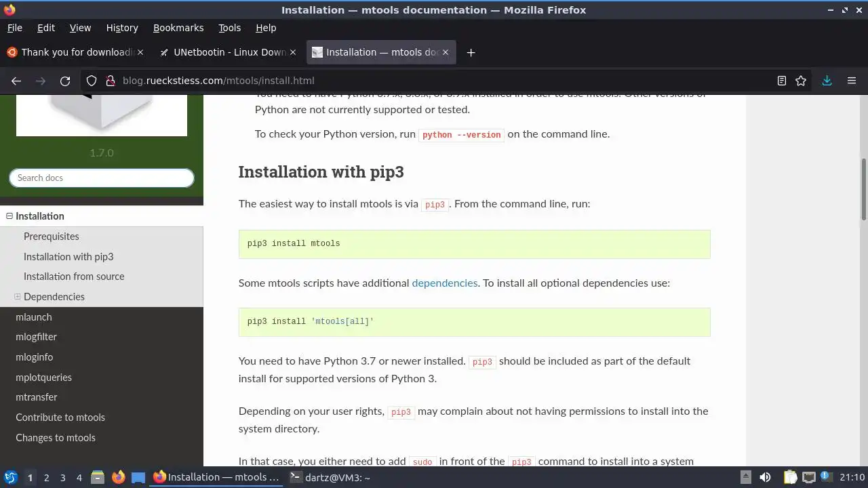Open the tracking protection shield icon
The width and height of the screenshot is (868, 488).
(x=92, y=81)
